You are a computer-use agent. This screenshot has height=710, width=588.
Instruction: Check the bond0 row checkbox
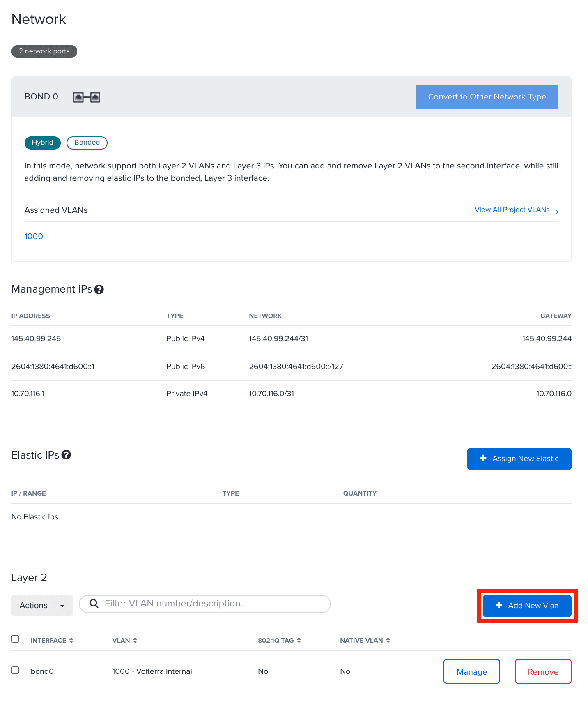pos(15,670)
